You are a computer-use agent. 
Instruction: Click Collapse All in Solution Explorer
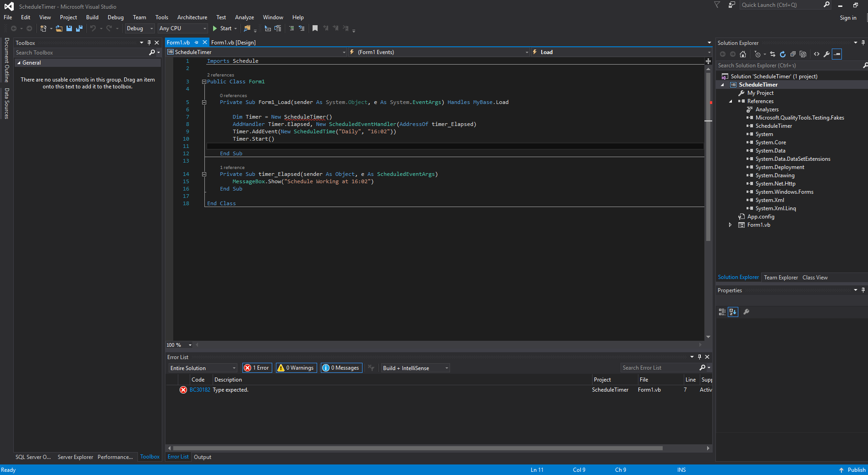[793, 54]
